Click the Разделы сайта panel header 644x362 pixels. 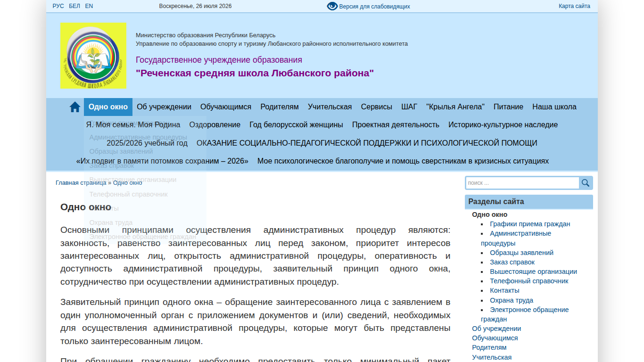(529, 202)
